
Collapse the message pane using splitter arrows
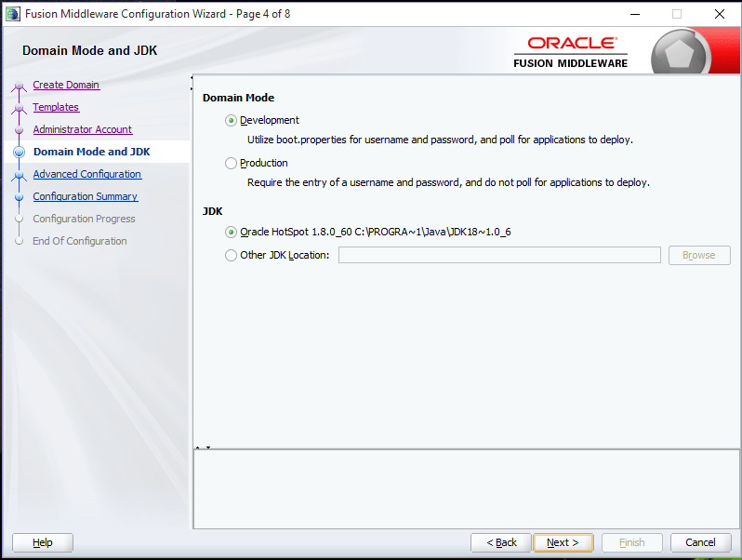click(203, 447)
